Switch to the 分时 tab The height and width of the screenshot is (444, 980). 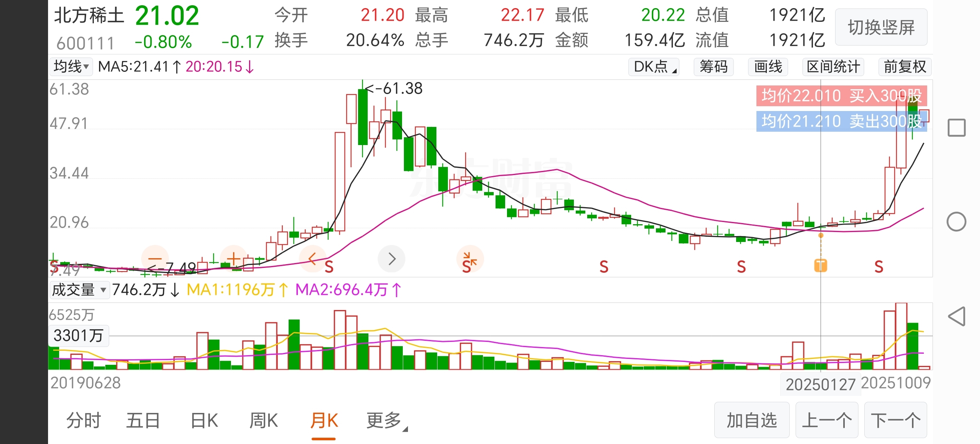coord(84,420)
